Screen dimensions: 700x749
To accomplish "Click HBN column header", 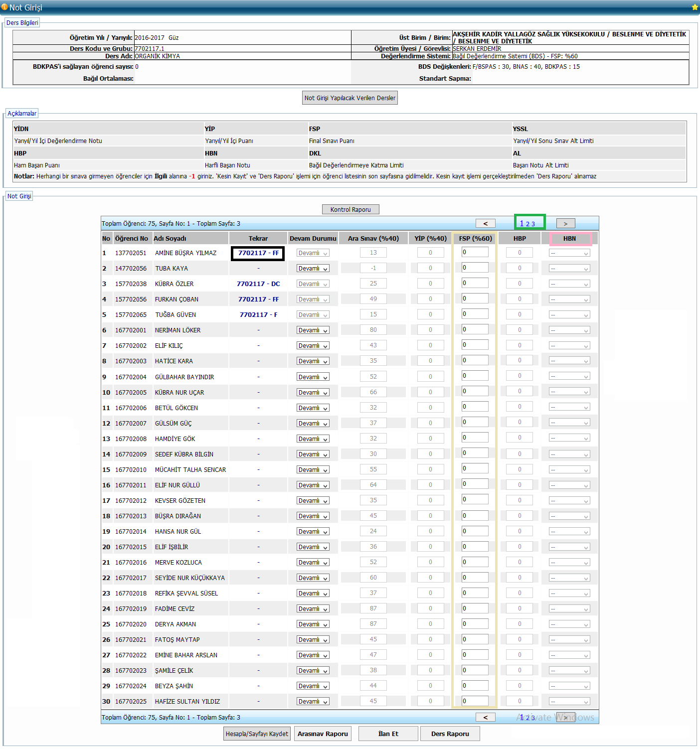I will point(569,239).
